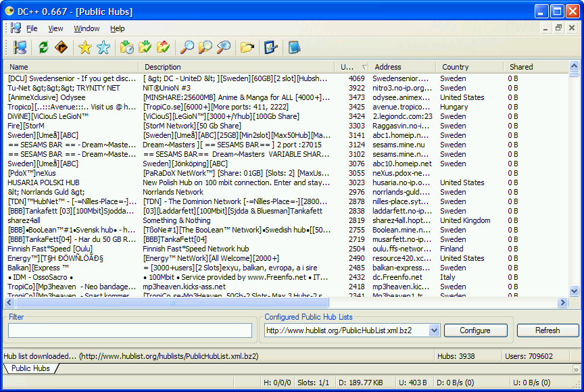Expand the Configured Public Hub Lists dropdown arrow
584x392 pixels.
pos(434,330)
